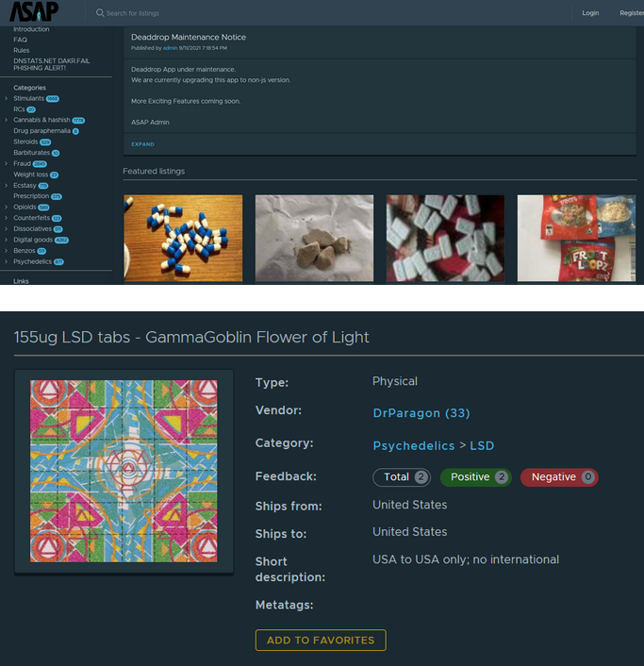Open the Login page

pyautogui.click(x=590, y=13)
